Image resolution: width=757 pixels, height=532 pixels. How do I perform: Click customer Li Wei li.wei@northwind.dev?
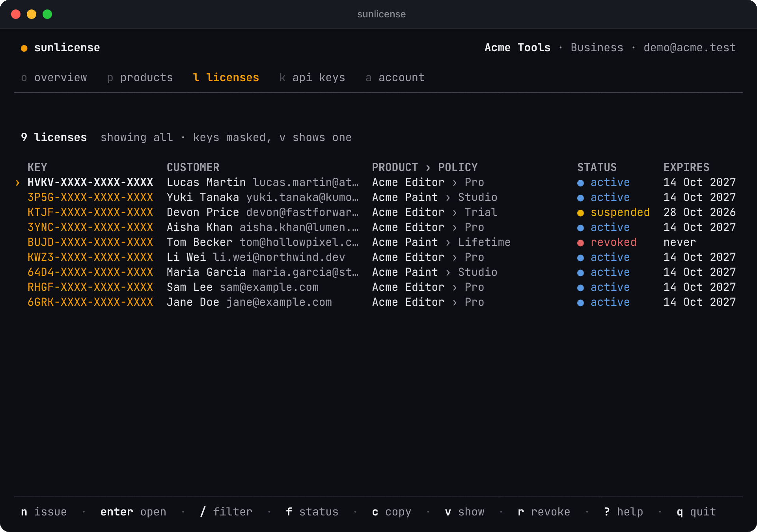coord(256,257)
